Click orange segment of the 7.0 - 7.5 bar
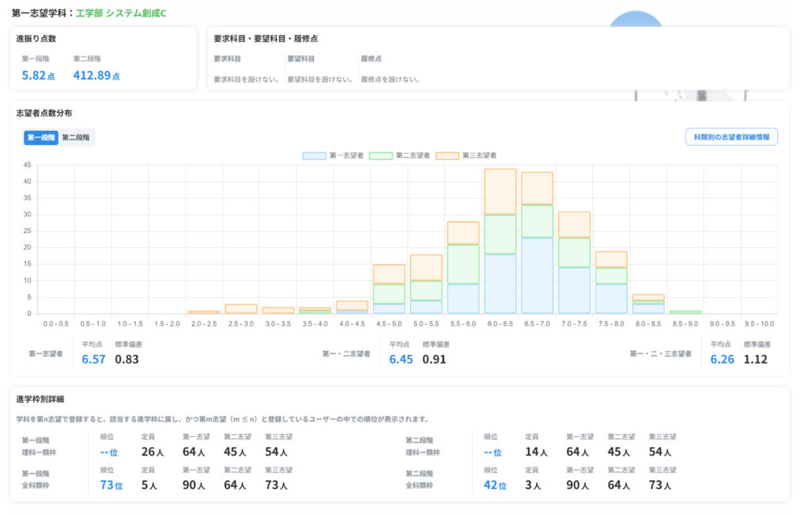This screenshot has height=515, width=812. coord(574,224)
